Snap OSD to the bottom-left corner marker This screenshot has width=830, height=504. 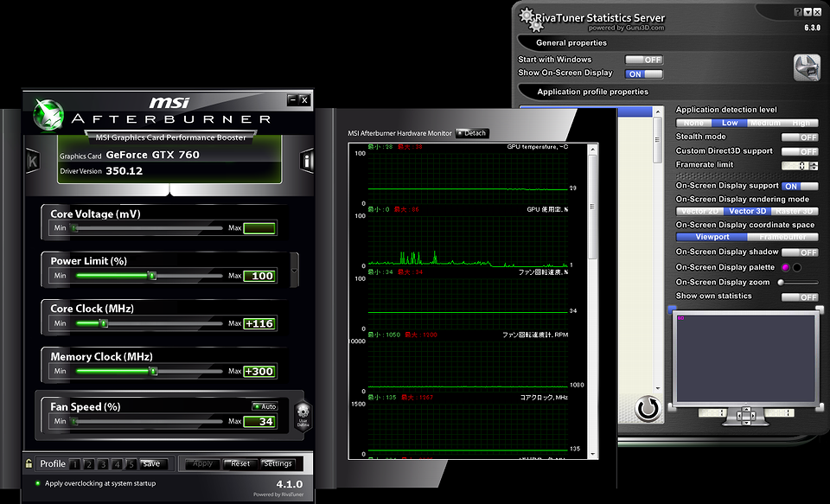(673, 408)
